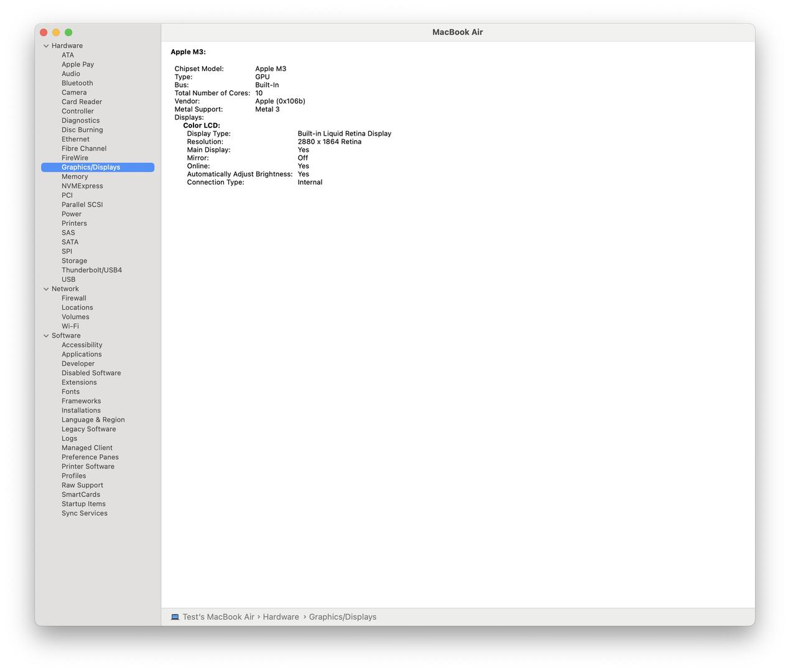This screenshot has height=672, width=790.
Task: View SmartCards information
Action: [80, 494]
